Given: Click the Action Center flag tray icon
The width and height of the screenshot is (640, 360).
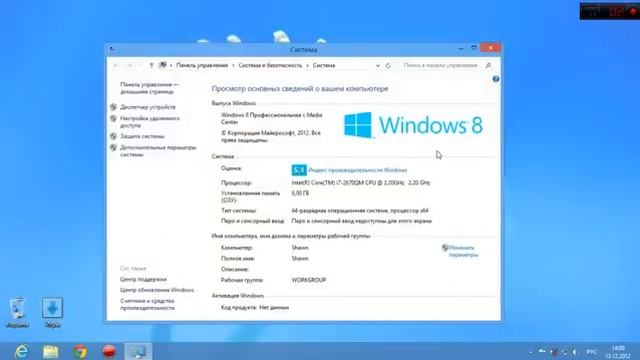Looking at the screenshot, I should point(542,351).
